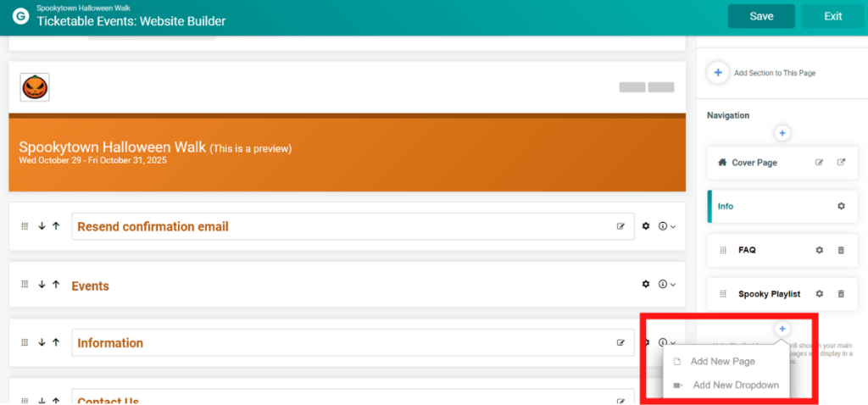Click second gray placeholder button in preview header
Image resolution: width=868 pixels, height=405 pixels.
[x=661, y=87]
